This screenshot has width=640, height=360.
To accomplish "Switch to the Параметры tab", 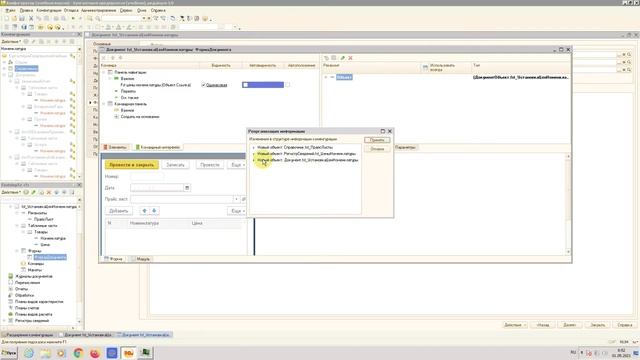I will click(405, 147).
